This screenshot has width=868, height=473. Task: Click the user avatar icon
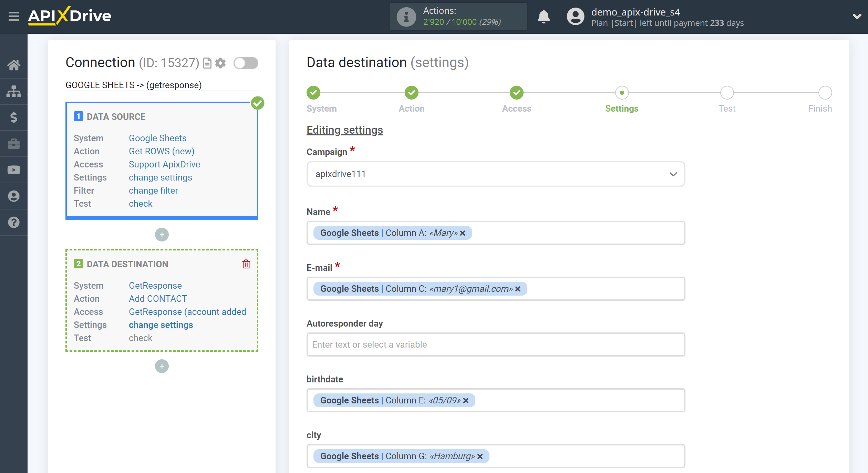click(x=575, y=17)
